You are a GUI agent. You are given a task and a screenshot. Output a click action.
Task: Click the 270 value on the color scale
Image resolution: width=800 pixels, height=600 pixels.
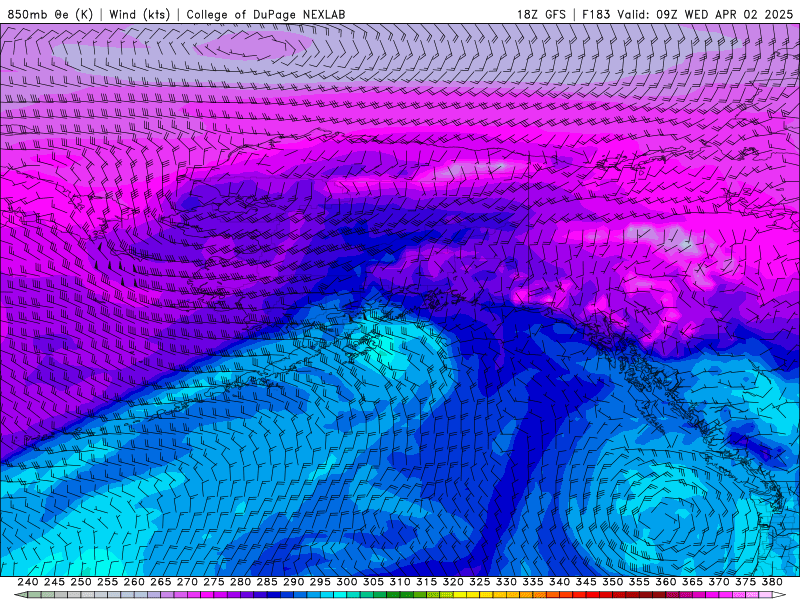pos(187,582)
